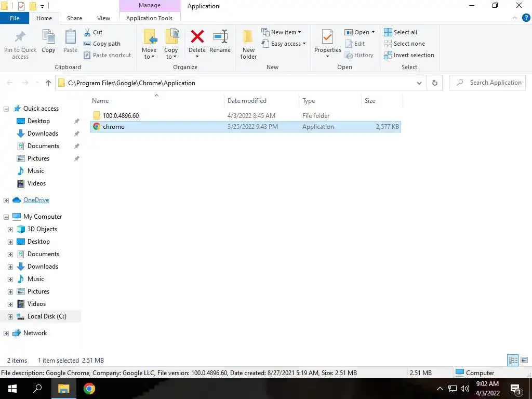Open address bar history dropdown
The width and height of the screenshot is (532, 399).
(419, 83)
